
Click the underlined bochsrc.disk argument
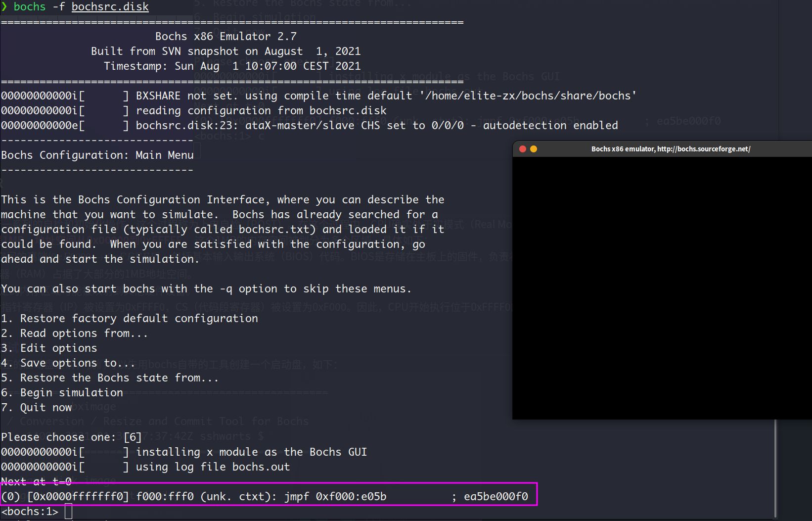[x=110, y=7]
